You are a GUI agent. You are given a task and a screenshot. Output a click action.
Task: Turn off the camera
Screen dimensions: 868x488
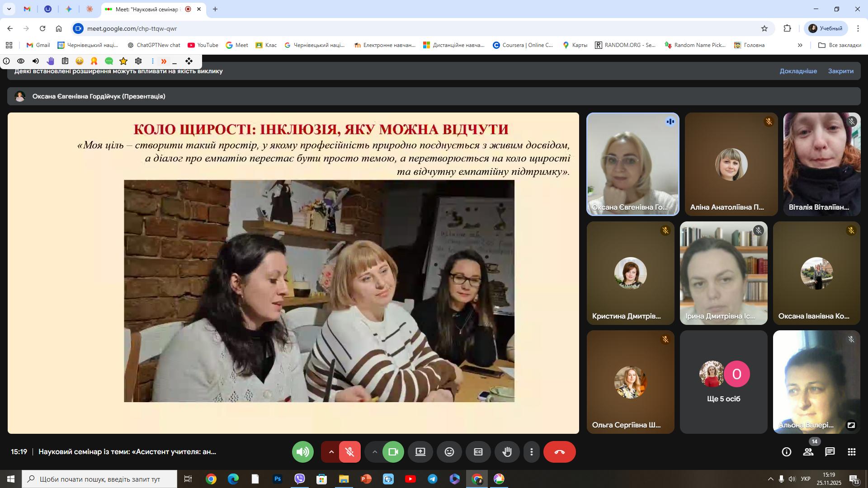[x=393, y=452]
